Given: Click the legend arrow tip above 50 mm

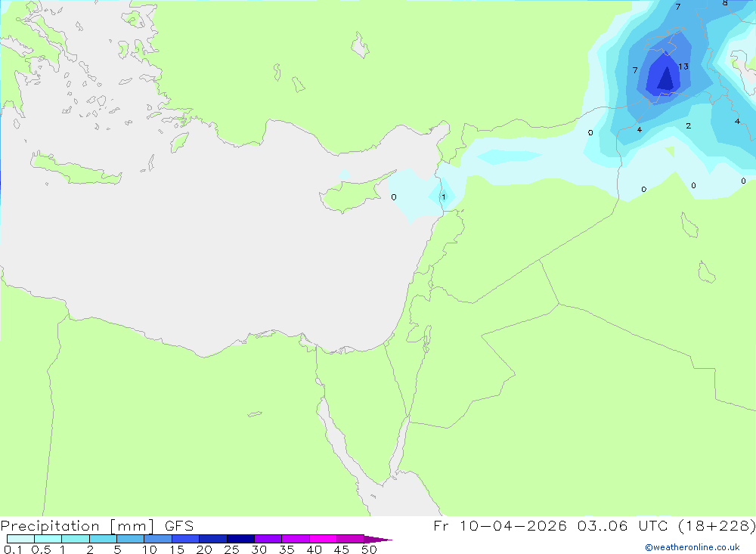Looking at the screenshot, I should point(378,539).
